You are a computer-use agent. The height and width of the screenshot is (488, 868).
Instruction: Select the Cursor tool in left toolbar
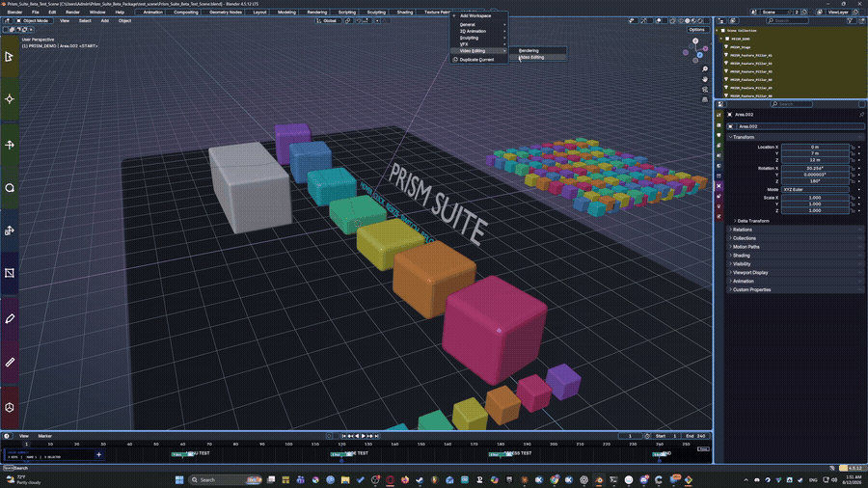10,99
